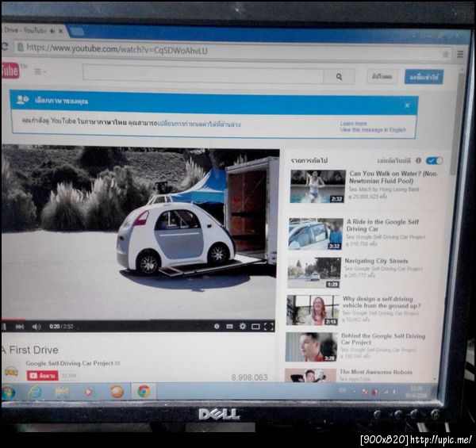The width and height of the screenshot is (476, 448).
Task: Skip to the next video
Action: pos(20,327)
